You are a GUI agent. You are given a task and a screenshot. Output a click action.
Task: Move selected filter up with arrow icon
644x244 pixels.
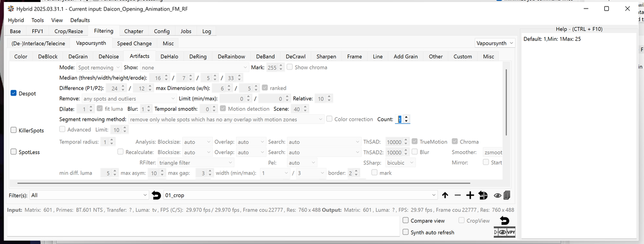[445, 195]
